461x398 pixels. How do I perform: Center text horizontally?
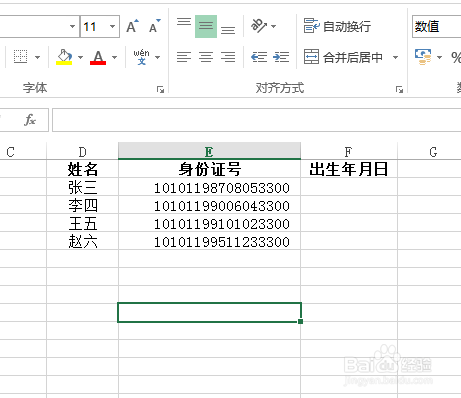[206, 57]
